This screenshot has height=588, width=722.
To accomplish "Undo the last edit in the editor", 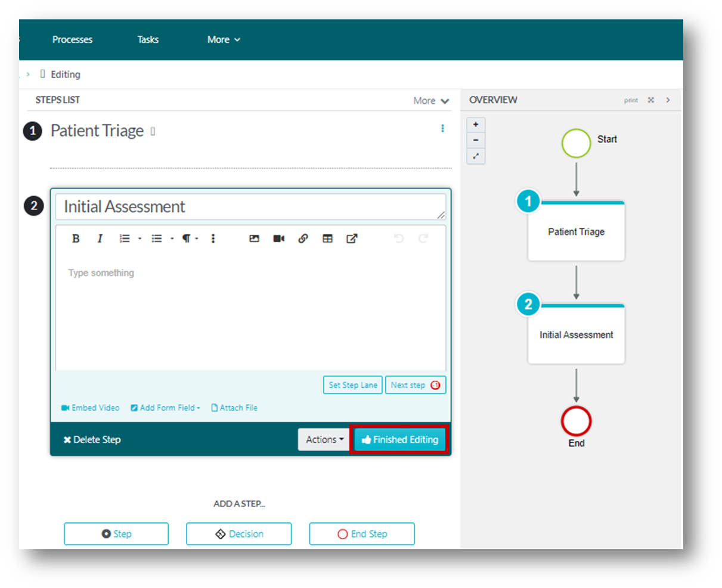I will tap(399, 238).
